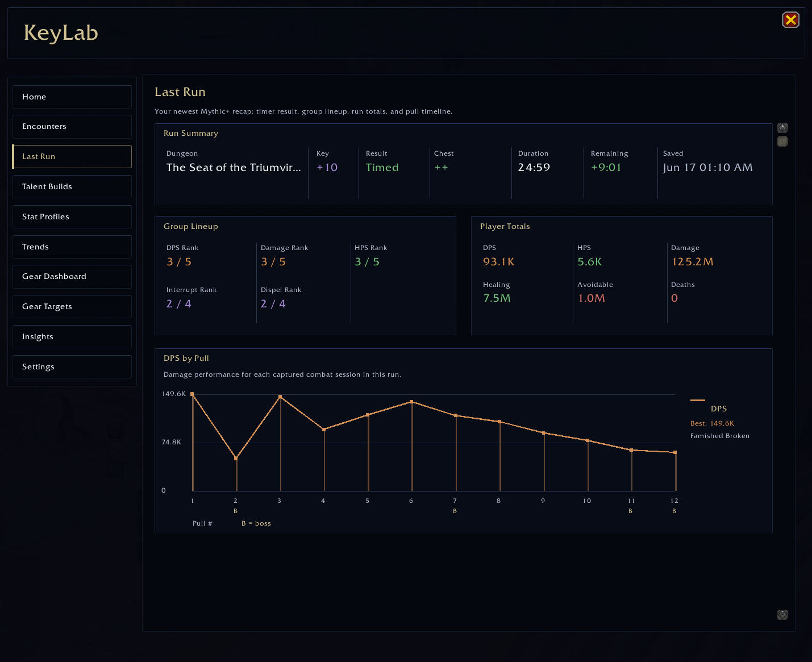
Task: Select the Last Run menu item
Action: pos(72,156)
